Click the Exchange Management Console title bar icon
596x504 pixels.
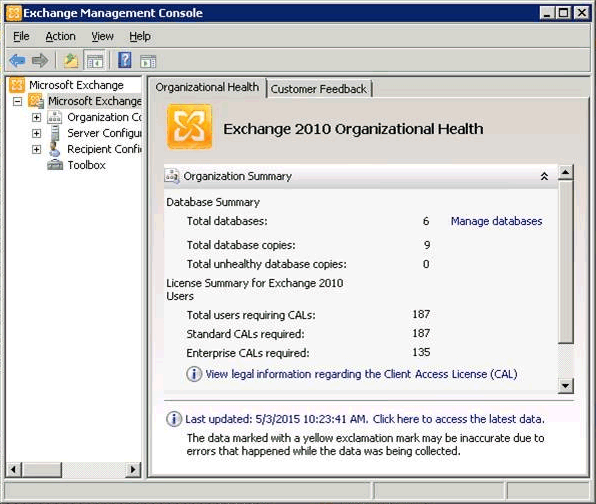14,13
